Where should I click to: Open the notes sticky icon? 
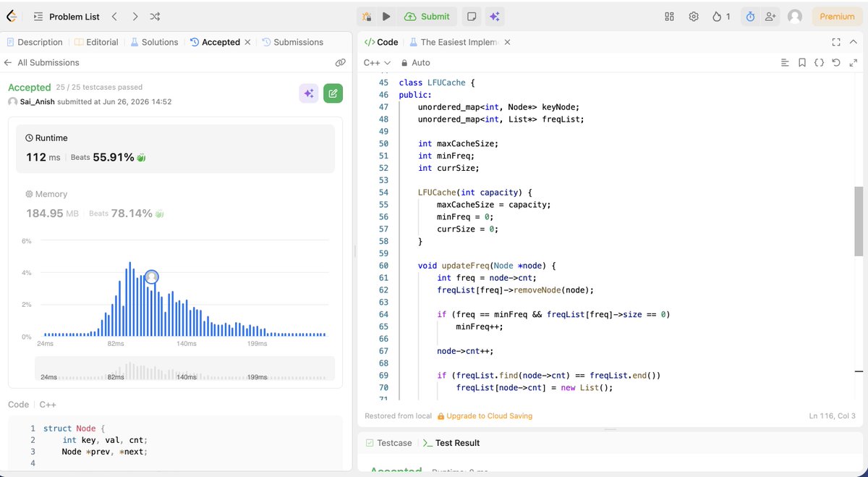[472, 16]
